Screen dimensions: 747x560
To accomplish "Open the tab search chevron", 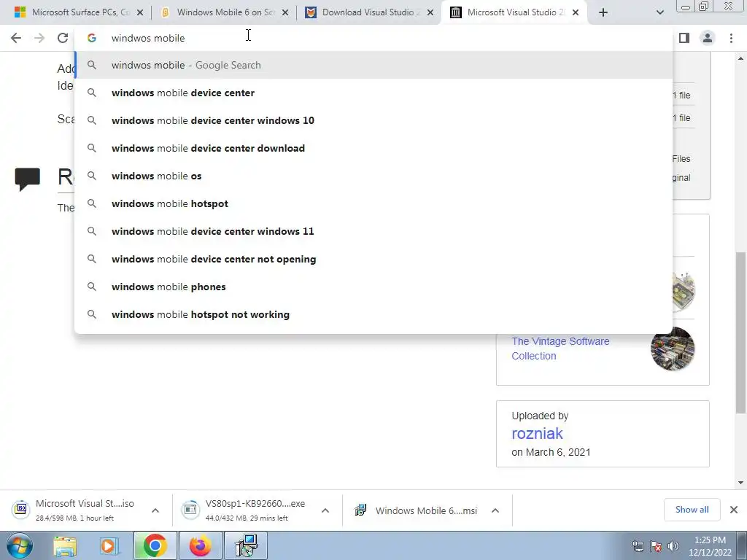I will tap(659, 13).
